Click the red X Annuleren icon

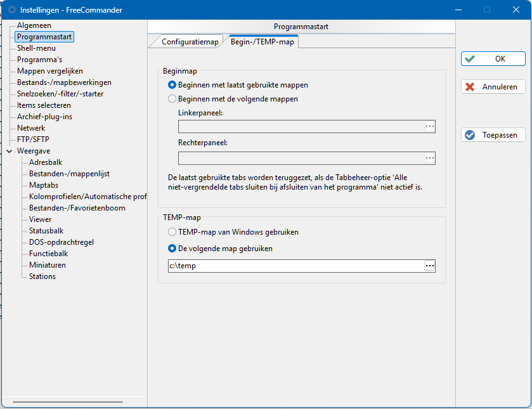470,87
